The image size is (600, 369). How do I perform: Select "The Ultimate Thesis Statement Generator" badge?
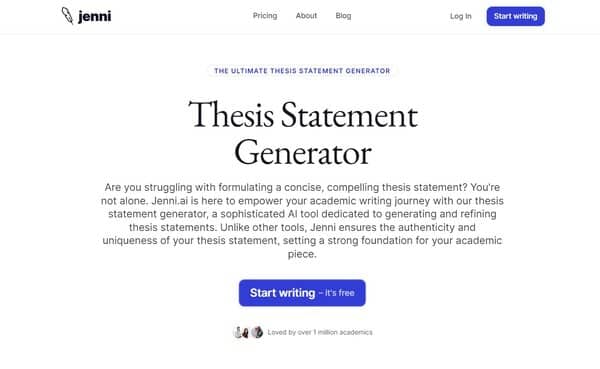pyautogui.click(x=302, y=71)
